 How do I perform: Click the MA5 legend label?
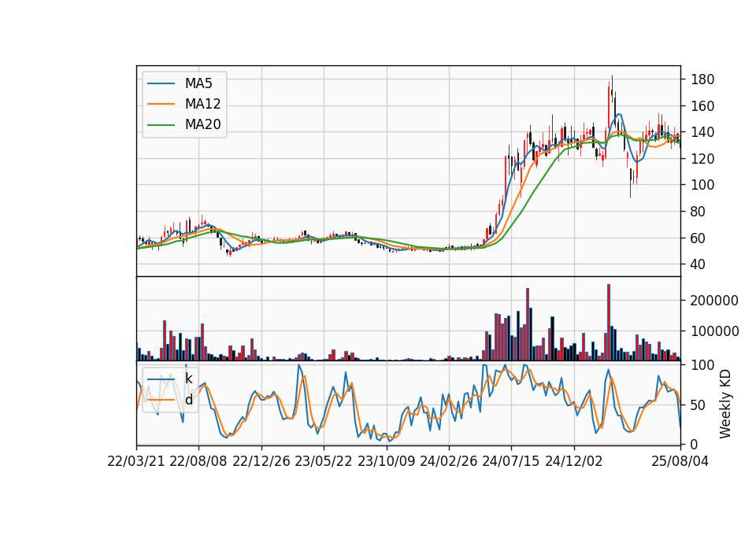pyautogui.click(x=198, y=83)
